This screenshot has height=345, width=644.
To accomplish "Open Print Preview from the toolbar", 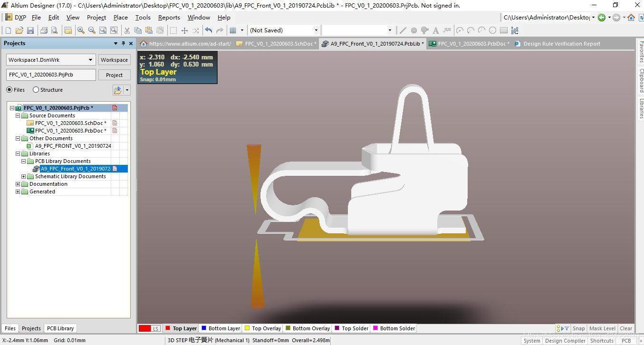I will tap(55, 30).
